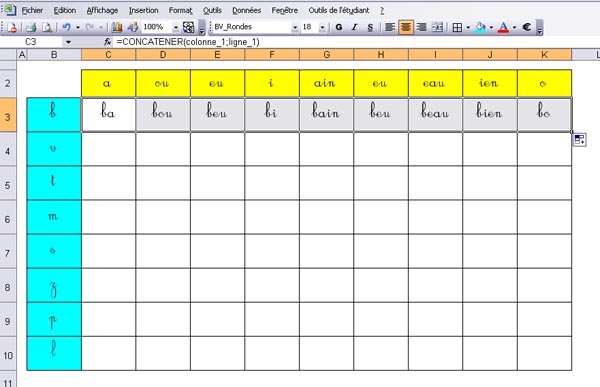This screenshot has width=600, height=387.
Task: Open the Fichier menu
Action: point(32,10)
